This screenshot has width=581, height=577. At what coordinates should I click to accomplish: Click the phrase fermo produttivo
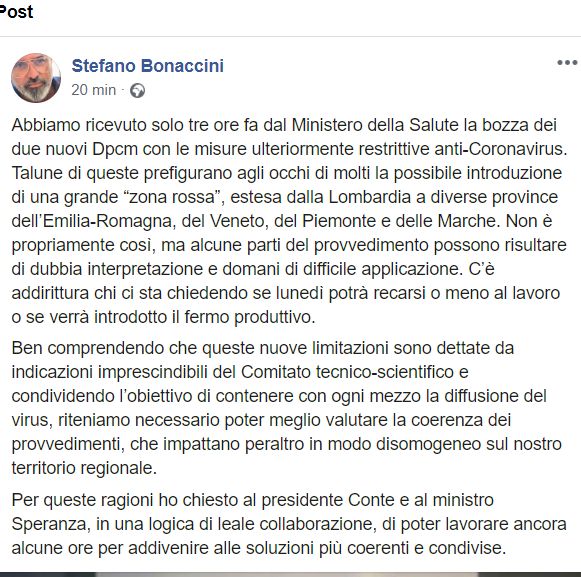(x=249, y=317)
